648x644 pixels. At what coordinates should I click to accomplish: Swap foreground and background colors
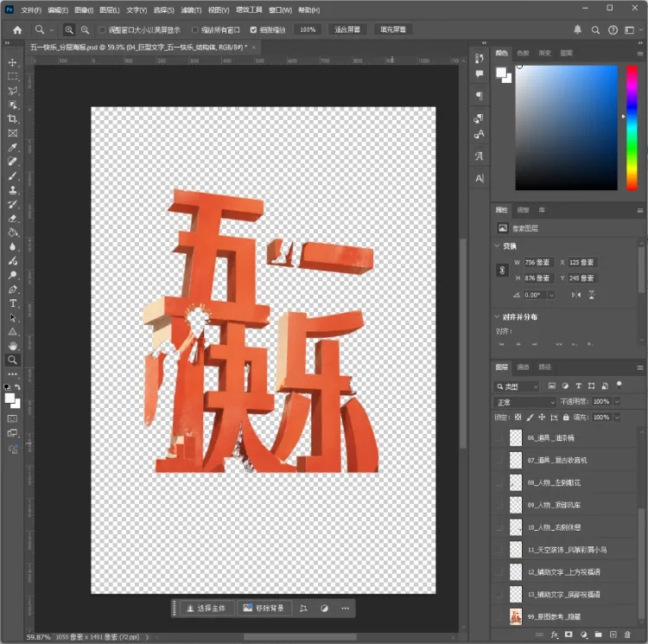tap(18, 387)
